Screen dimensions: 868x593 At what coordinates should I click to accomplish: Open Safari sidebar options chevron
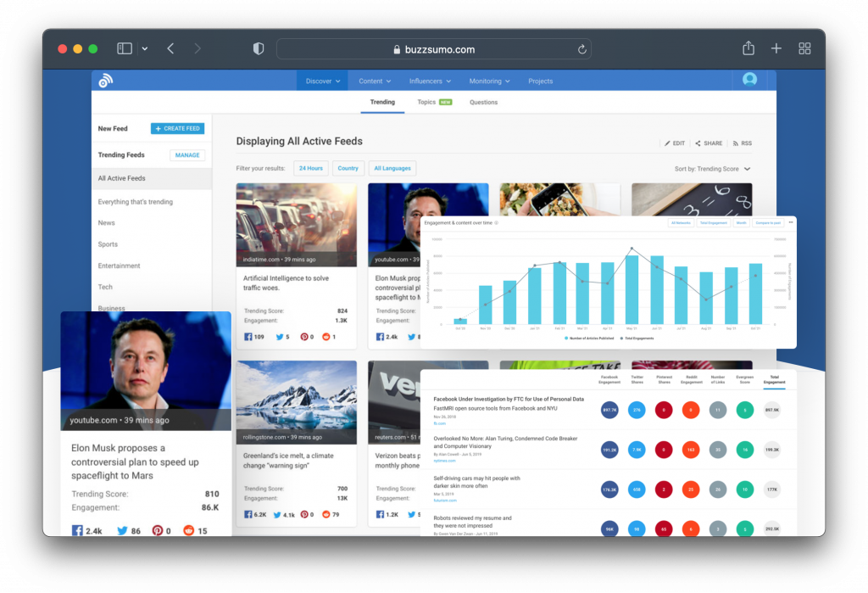coord(144,48)
